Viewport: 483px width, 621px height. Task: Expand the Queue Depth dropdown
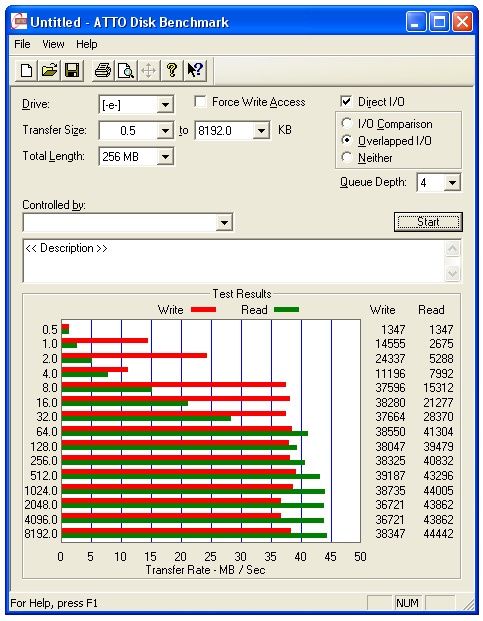452,183
